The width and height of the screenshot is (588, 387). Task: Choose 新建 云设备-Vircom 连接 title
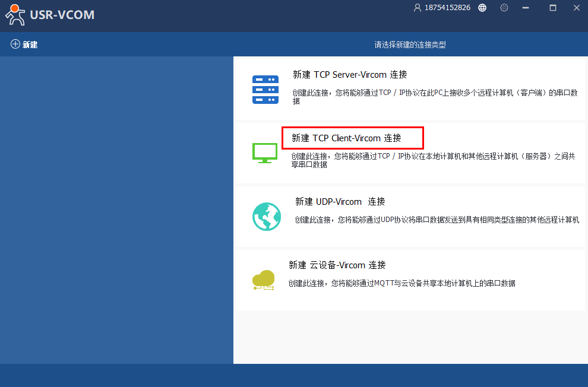click(337, 265)
